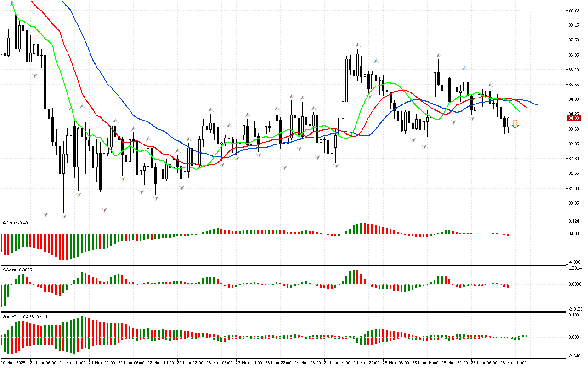The height and width of the screenshot is (368, 588).
Task: Select the up fractal arrow above the 24 Nov peak
Action: click(357, 45)
